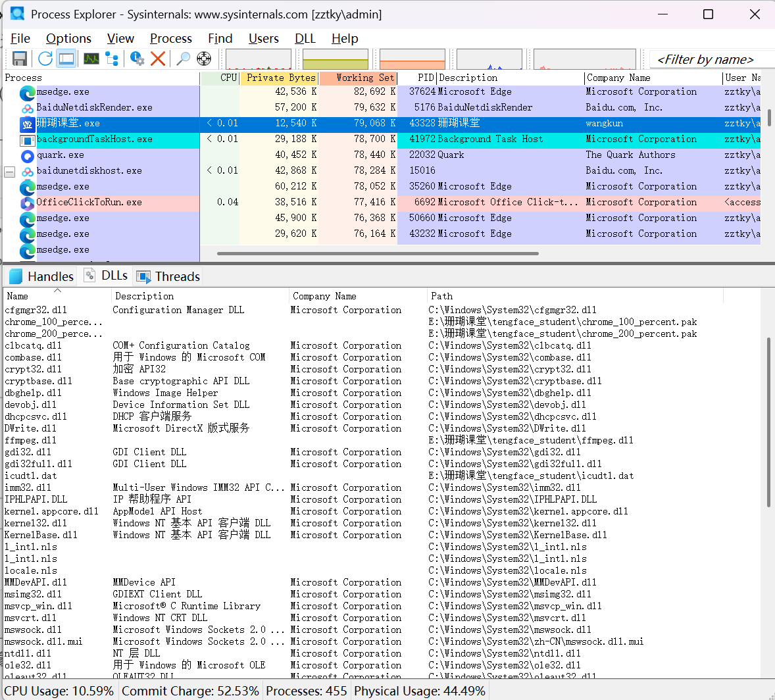Image resolution: width=775 pixels, height=700 pixels.
Task: Click the upper pane horizontal scrollbar
Action: point(378,253)
